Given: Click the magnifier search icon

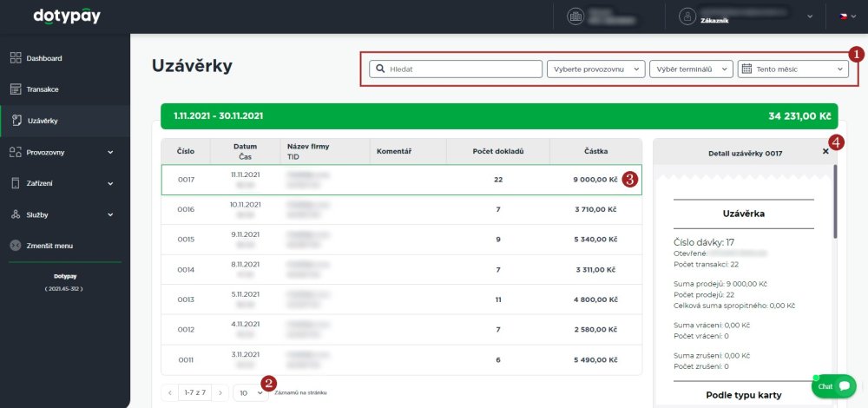Looking at the screenshot, I should (x=380, y=69).
